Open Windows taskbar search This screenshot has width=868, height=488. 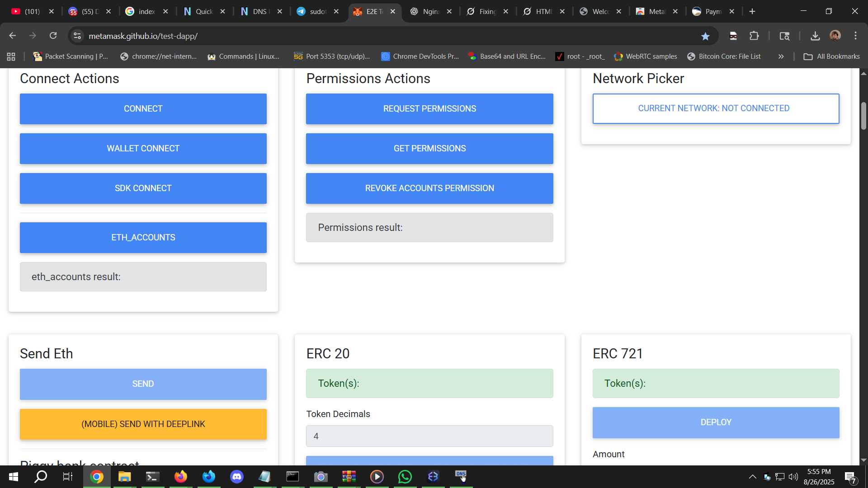click(41, 477)
